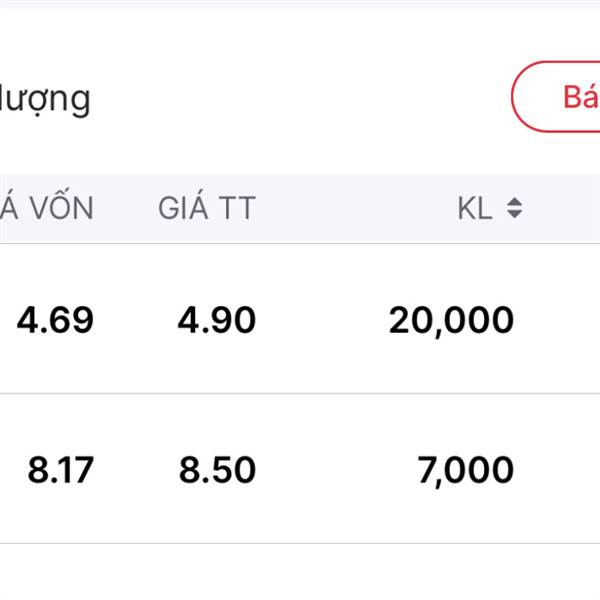Click the 4.69 cost price value
The height and width of the screenshot is (600, 600).
point(55,320)
